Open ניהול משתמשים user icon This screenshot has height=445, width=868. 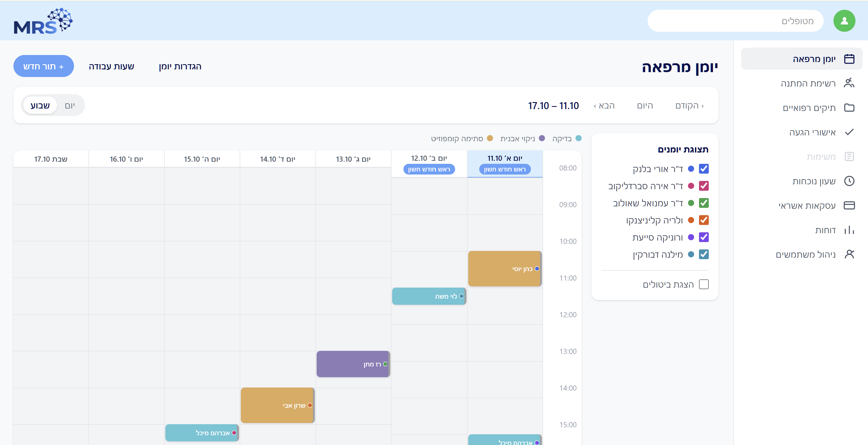tap(849, 254)
